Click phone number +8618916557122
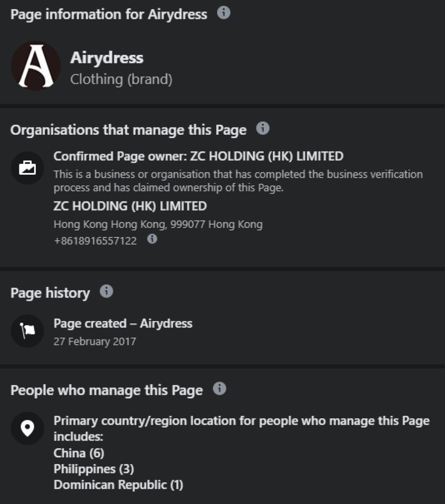Image resolution: width=445 pixels, height=504 pixels. (x=95, y=241)
